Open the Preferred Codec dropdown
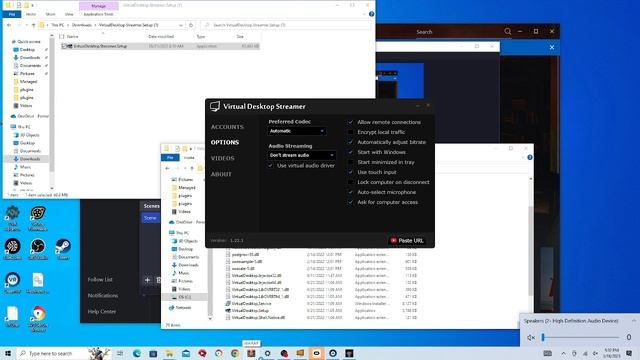640x360 pixels. point(297,131)
